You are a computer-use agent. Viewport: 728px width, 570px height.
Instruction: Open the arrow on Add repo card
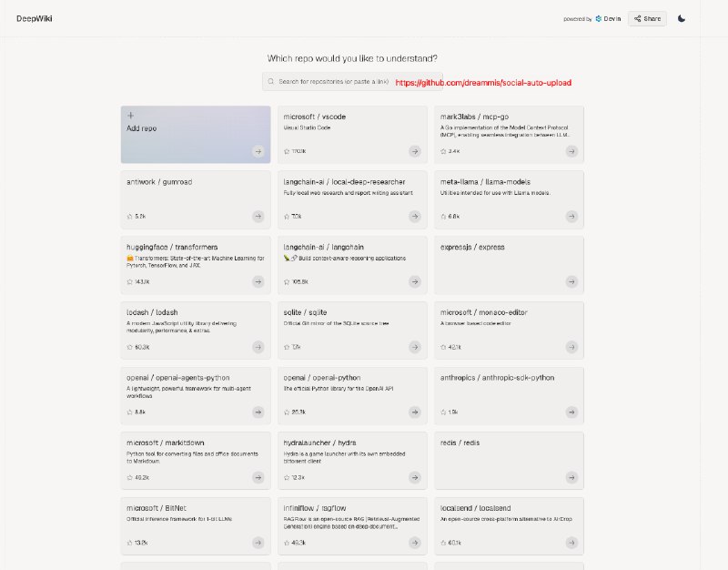[x=258, y=151]
